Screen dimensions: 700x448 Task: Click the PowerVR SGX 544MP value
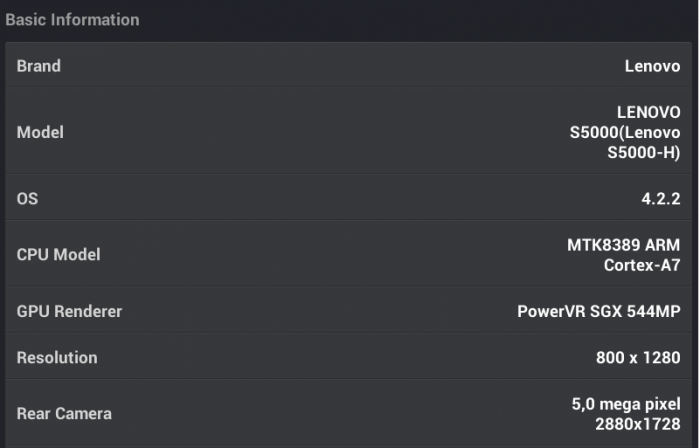[598, 311]
